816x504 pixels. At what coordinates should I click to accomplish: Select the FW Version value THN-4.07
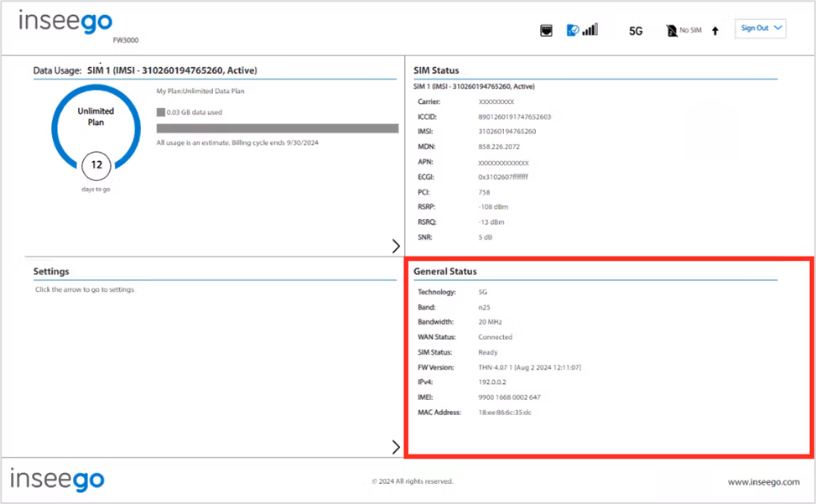[530, 367]
